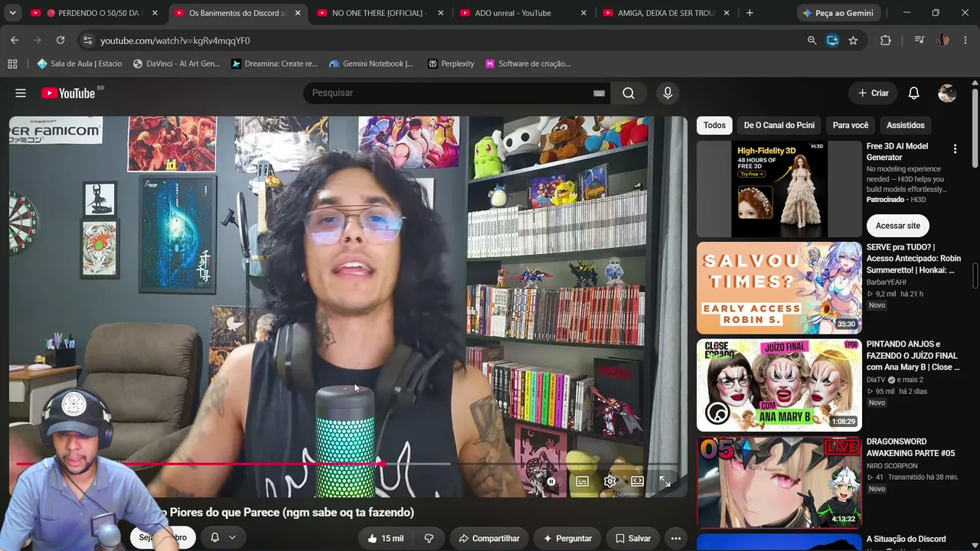Click the Perguntar button
980x551 pixels.
(x=567, y=538)
